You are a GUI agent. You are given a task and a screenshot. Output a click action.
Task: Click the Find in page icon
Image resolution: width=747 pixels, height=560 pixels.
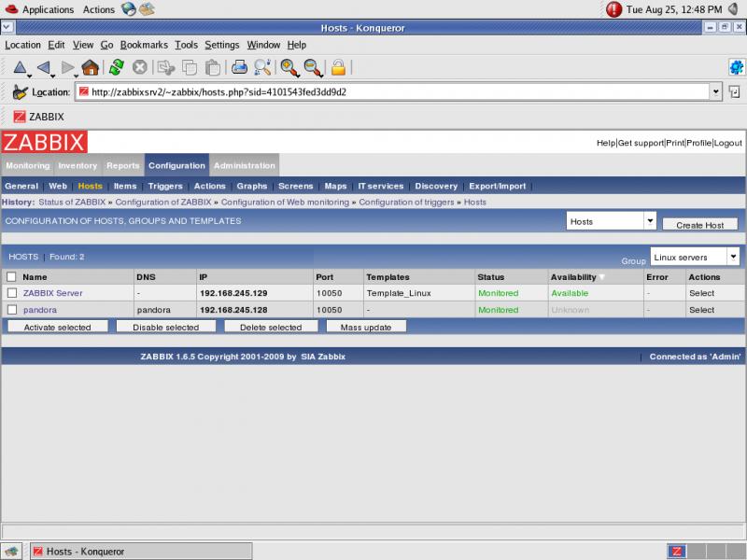[263, 67]
